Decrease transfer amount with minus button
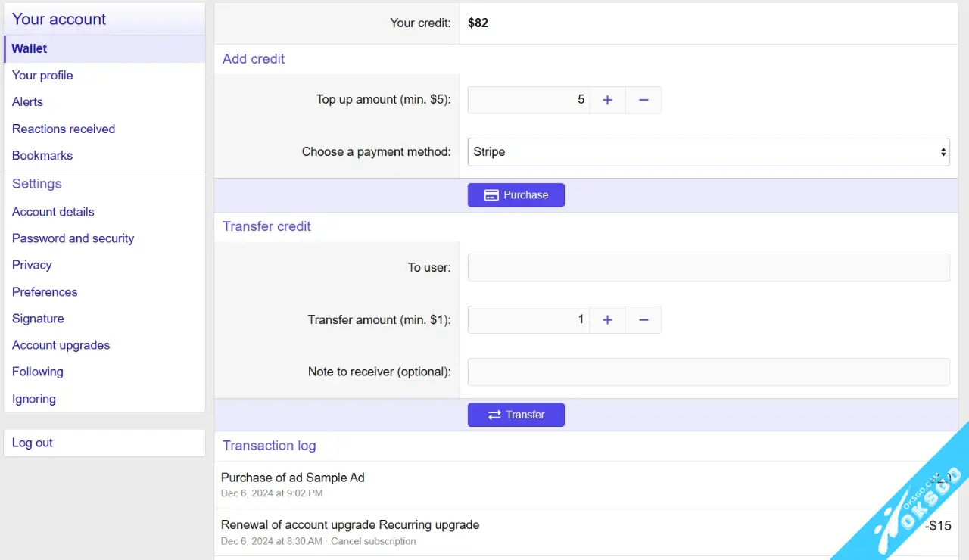Image resolution: width=969 pixels, height=560 pixels. pyautogui.click(x=643, y=320)
